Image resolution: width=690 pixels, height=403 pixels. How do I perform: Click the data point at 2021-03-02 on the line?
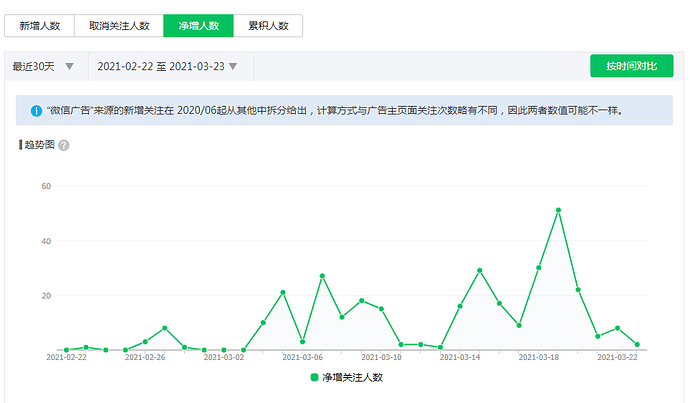pos(224,350)
